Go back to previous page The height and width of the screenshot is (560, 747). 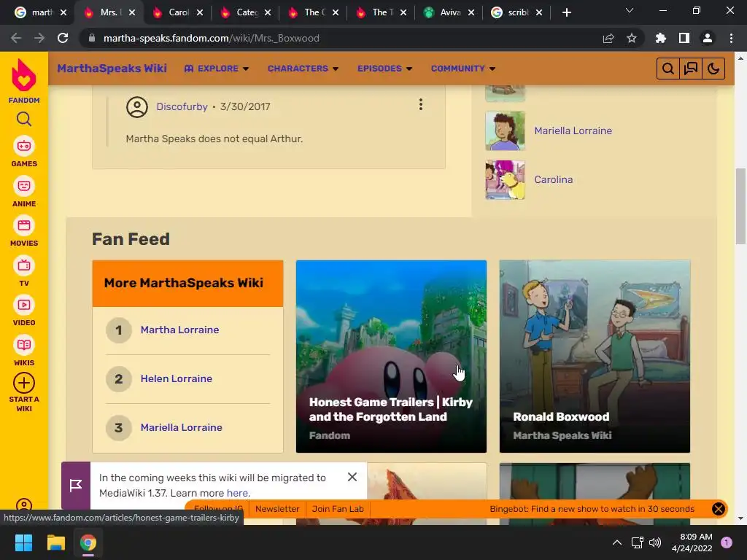tap(16, 38)
